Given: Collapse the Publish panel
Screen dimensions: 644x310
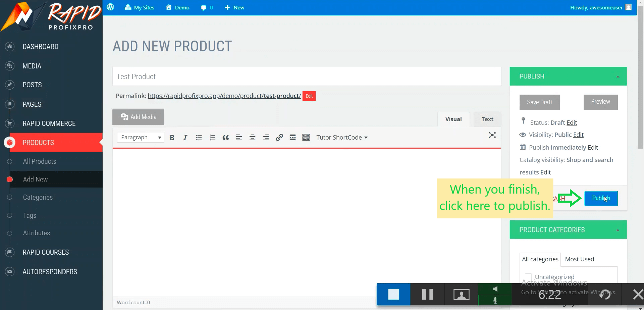Looking at the screenshot, I should [x=618, y=76].
